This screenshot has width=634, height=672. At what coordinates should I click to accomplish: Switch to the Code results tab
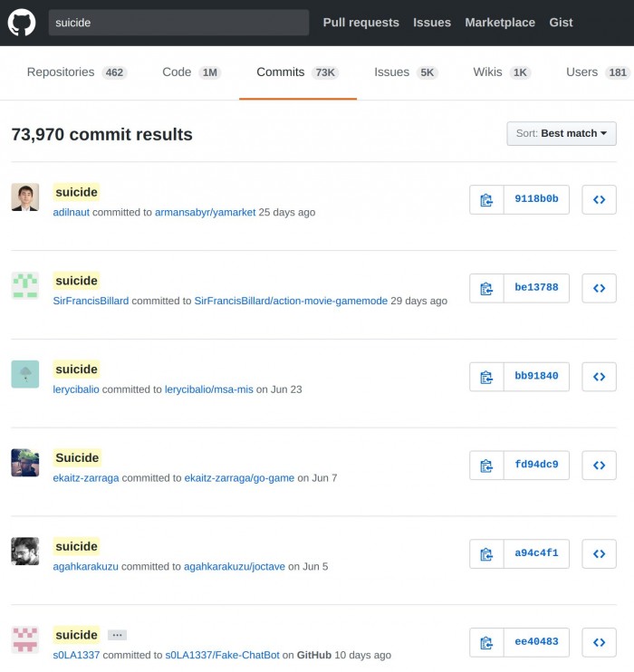(192, 72)
